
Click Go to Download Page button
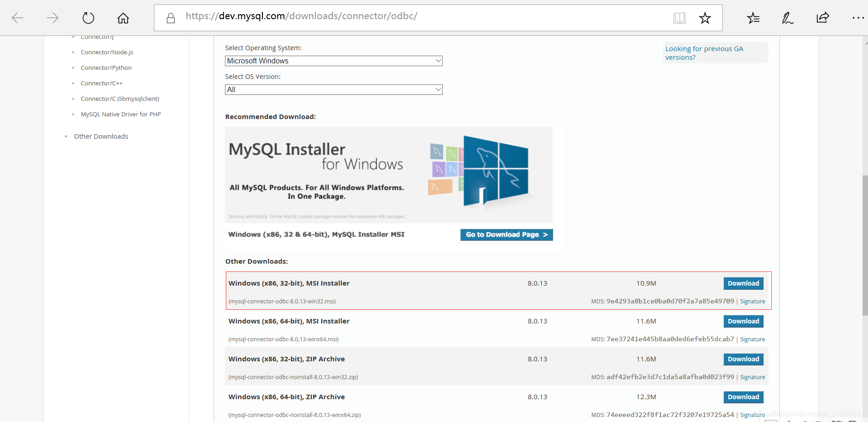[507, 234]
